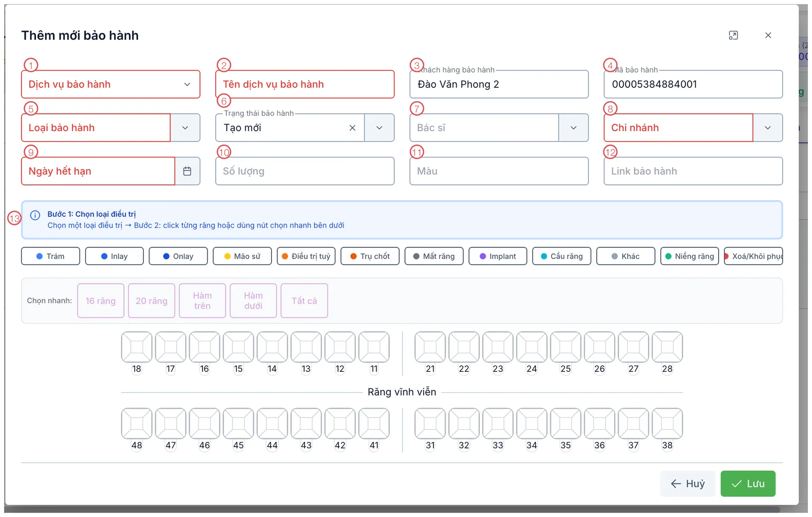
Task: Pick the yellow Mão sứ color option
Action: (242, 256)
